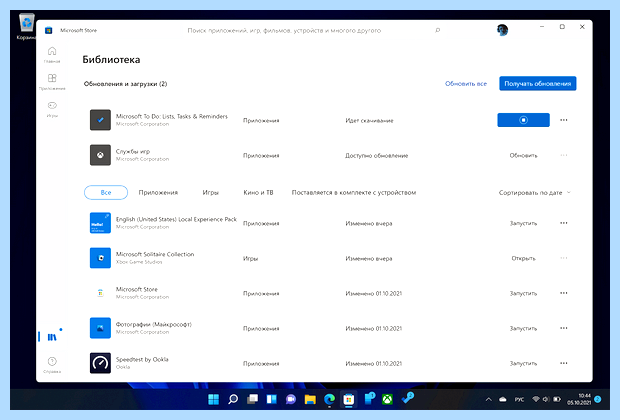Click Запустить for Фотографии (Майкрософт)

pyautogui.click(x=523, y=328)
